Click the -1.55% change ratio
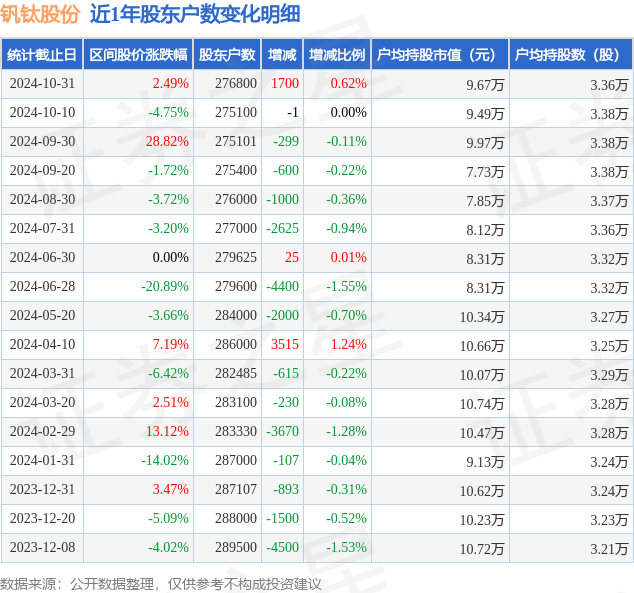 point(346,286)
